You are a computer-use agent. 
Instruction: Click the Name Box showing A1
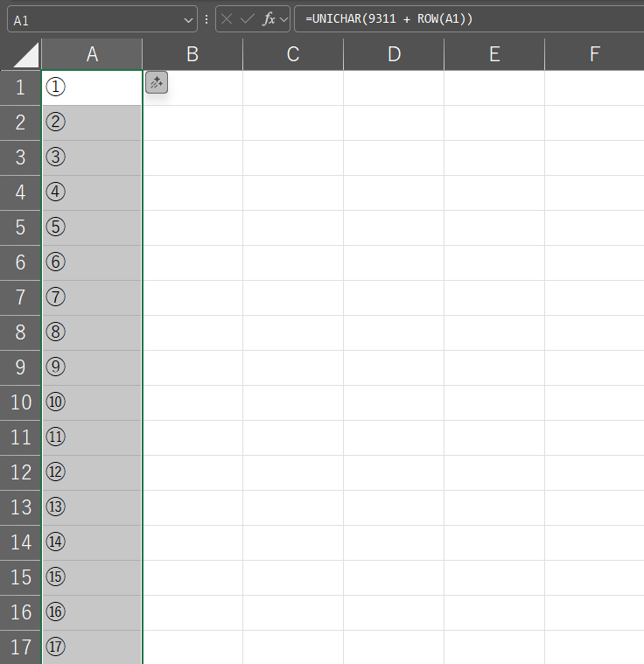pyautogui.click(x=102, y=19)
